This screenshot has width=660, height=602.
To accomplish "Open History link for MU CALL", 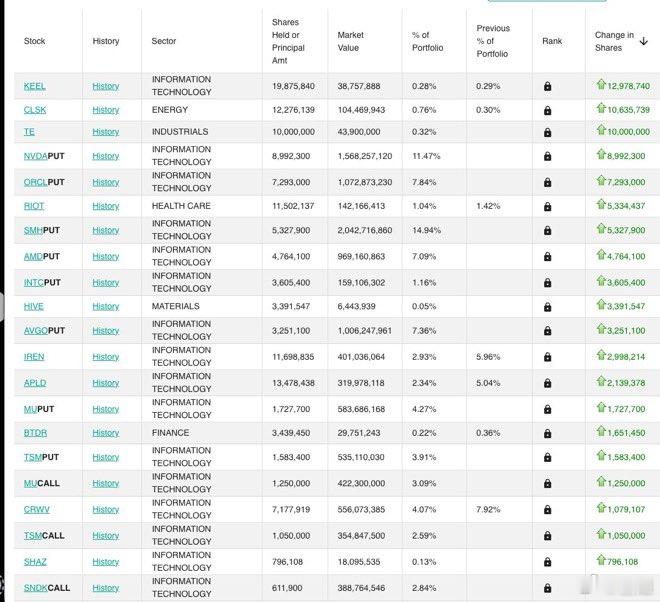I will click(106, 483).
